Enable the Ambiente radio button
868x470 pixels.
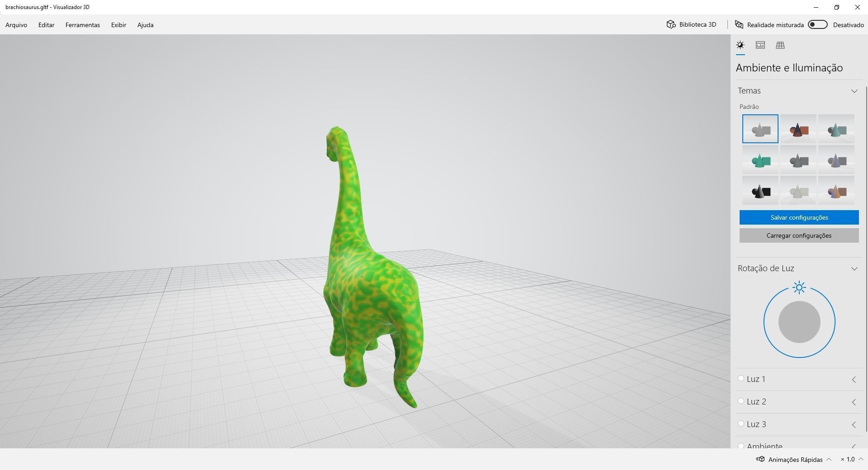click(741, 446)
